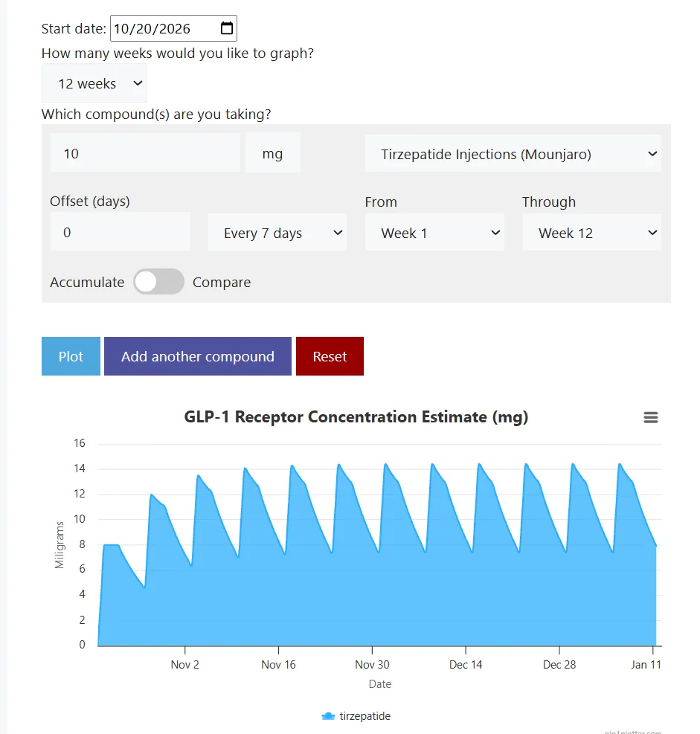The width and height of the screenshot is (700, 734).
Task: Click the mg unit box
Action: [x=272, y=152]
